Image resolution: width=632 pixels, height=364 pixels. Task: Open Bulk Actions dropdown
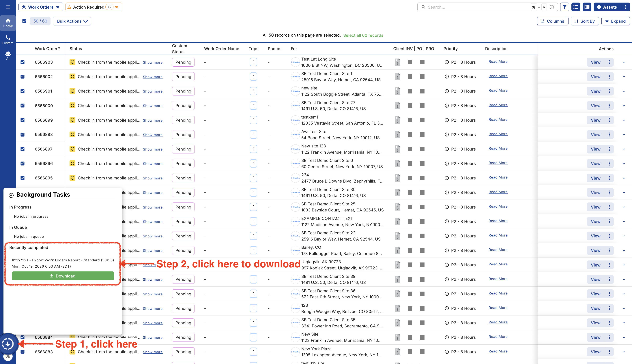tap(72, 21)
